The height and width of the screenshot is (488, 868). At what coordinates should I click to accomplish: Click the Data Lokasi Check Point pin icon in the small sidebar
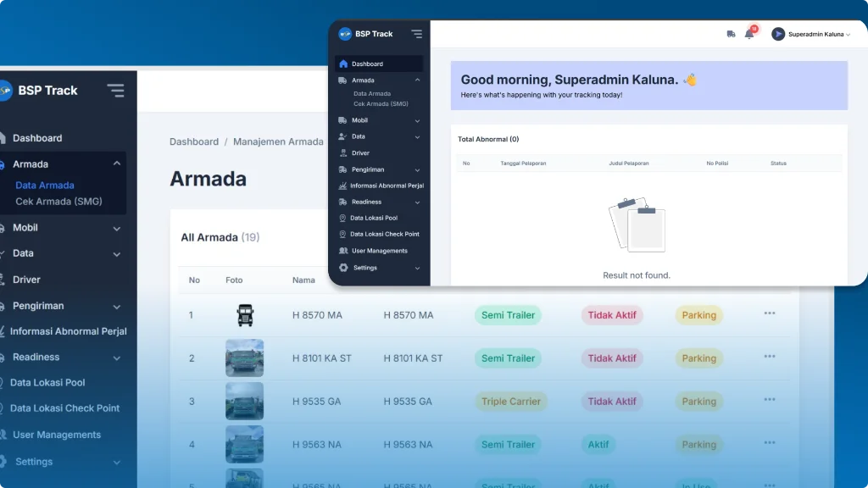click(x=342, y=234)
